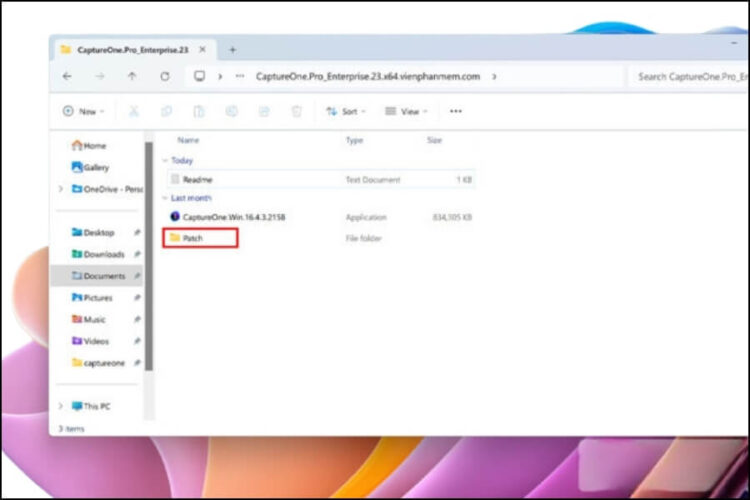Expand the OneDrive tree node
This screenshot has height=500, width=750.
coord(61,189)
